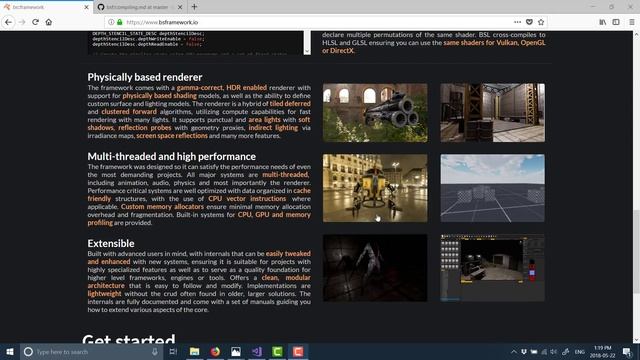Show hidden system tray icons
This screenshot has width=640, height=360.
coord(513,352)
